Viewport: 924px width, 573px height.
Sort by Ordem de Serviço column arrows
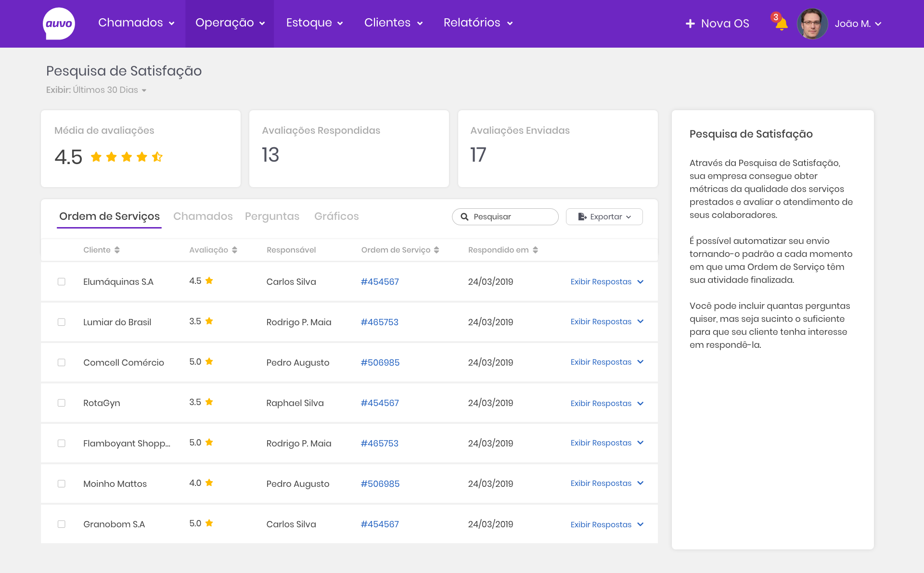(x=436, y=250)
